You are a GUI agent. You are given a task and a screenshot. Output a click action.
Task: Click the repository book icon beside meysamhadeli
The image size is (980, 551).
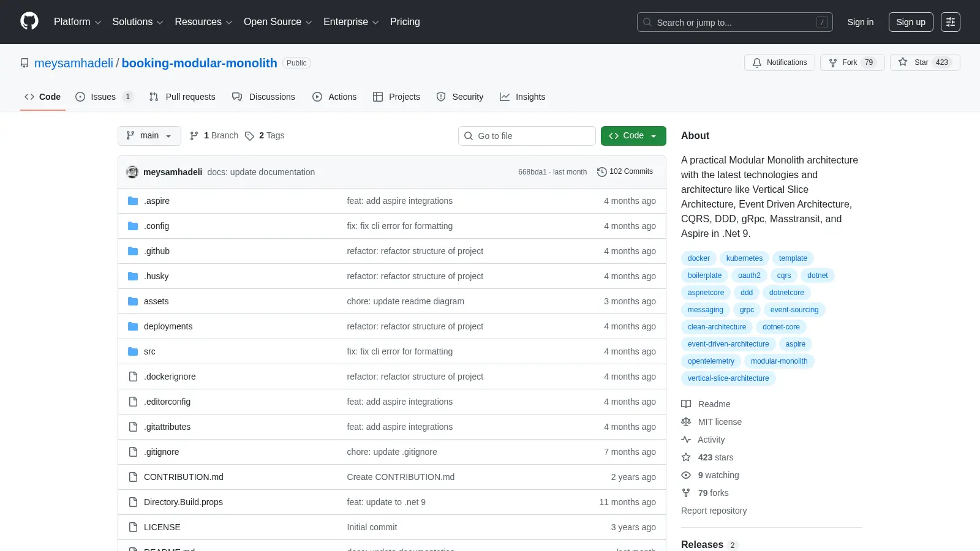pyautogui.click(x=24, y=63)
